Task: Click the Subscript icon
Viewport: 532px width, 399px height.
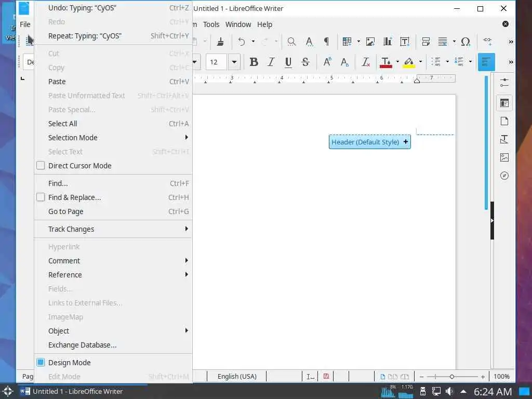Action: click(344, 62)
